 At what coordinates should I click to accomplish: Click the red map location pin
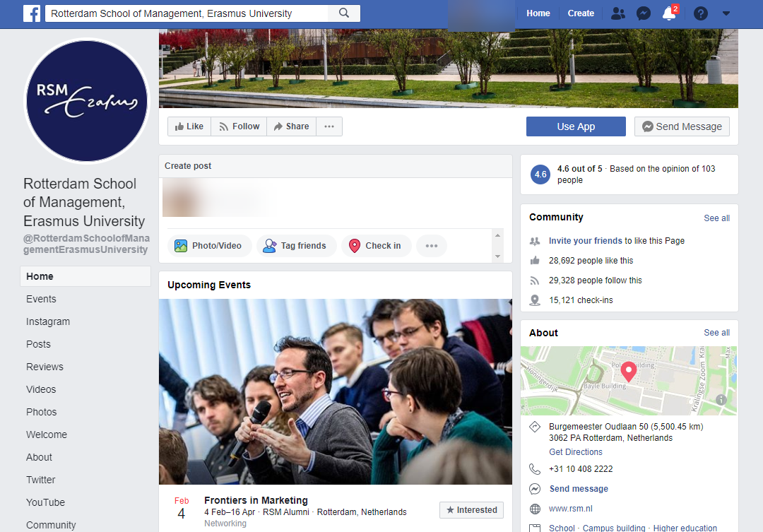pyautogui.click(x=628, y=371)
